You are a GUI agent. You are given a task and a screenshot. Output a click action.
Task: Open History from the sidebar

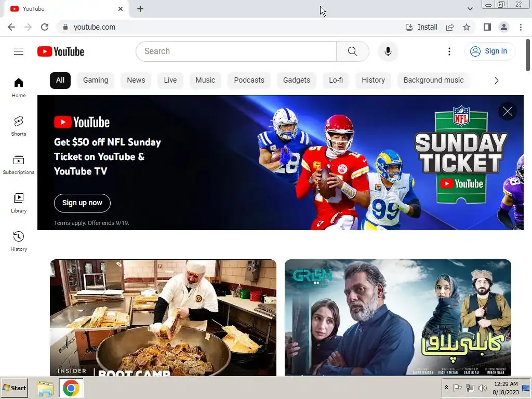[19, 241]
